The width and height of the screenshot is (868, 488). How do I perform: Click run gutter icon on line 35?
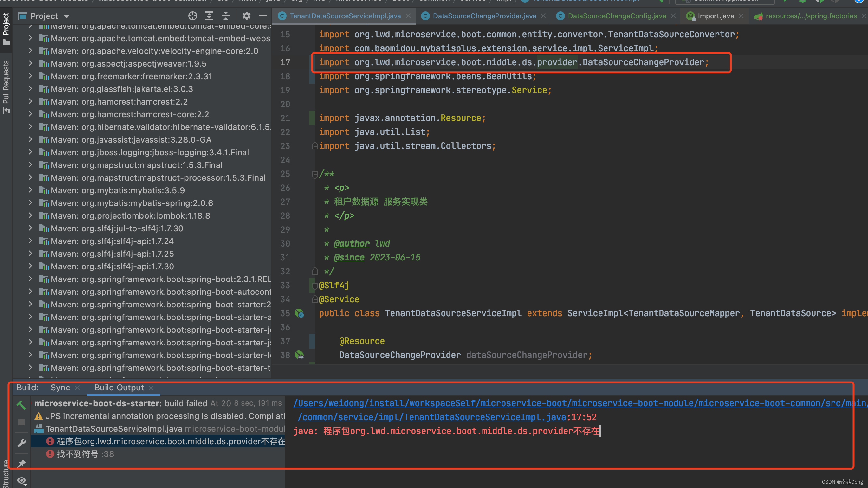pyautogui.click(x=299, y=313)
